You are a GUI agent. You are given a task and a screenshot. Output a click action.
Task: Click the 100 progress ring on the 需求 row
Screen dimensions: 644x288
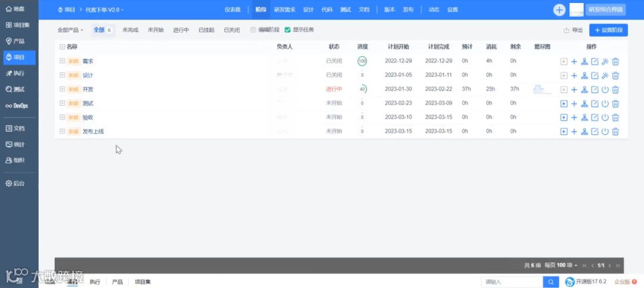click(362, 61)
